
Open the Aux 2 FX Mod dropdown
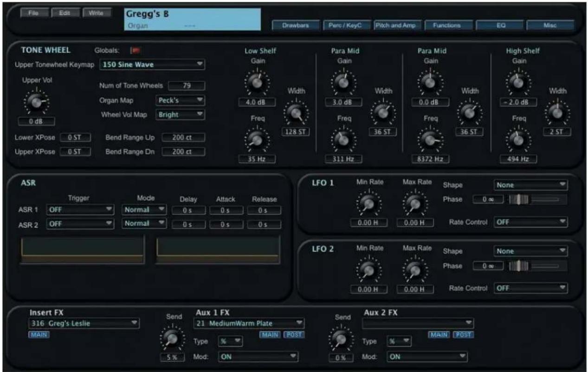click(x=427, y=357)
